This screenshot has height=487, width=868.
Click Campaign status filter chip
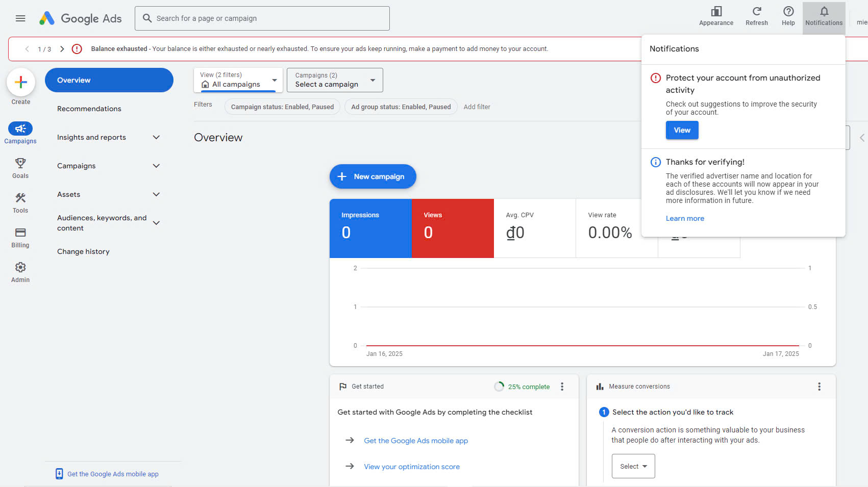point(282,107)
